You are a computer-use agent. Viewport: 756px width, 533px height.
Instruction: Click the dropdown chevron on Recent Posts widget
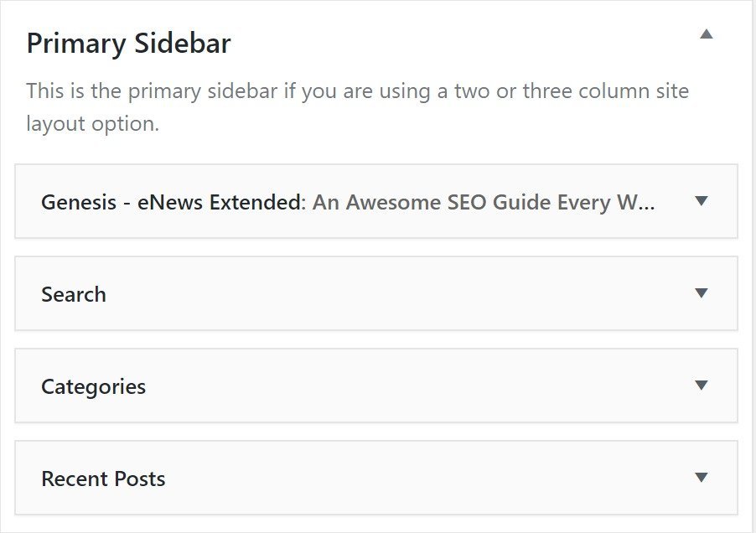coord(702,479)
